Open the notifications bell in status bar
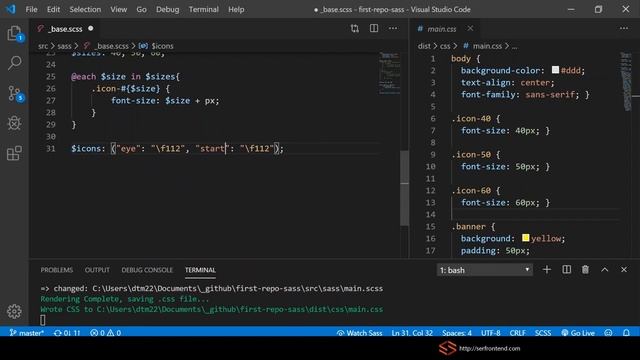The height and width of the screenshot is (360, 640). [x=626, y=333]
